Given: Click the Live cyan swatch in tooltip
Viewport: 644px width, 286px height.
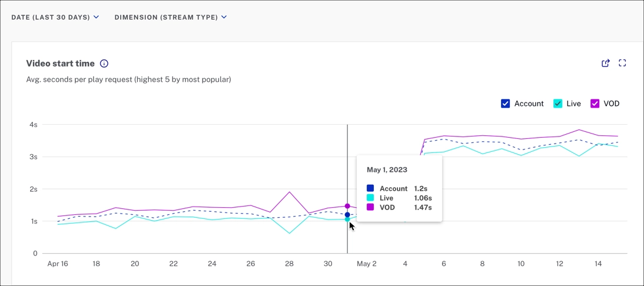Looking at the screenshot, I should coord(370,198).
